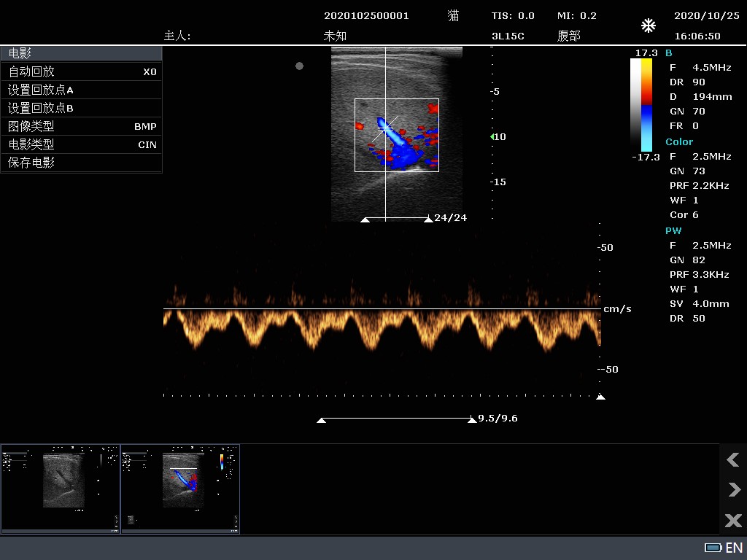Viewport: 747px width, 560px height.
Task: Toggle the EN language indicator
Action: 734,548
